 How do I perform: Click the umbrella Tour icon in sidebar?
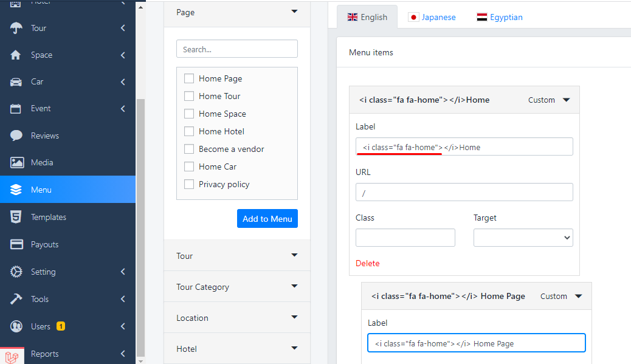tap(16, 28)
